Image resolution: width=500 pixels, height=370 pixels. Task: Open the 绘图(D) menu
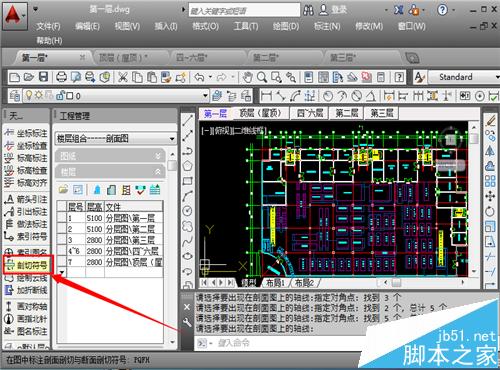[x=286, y=26]
